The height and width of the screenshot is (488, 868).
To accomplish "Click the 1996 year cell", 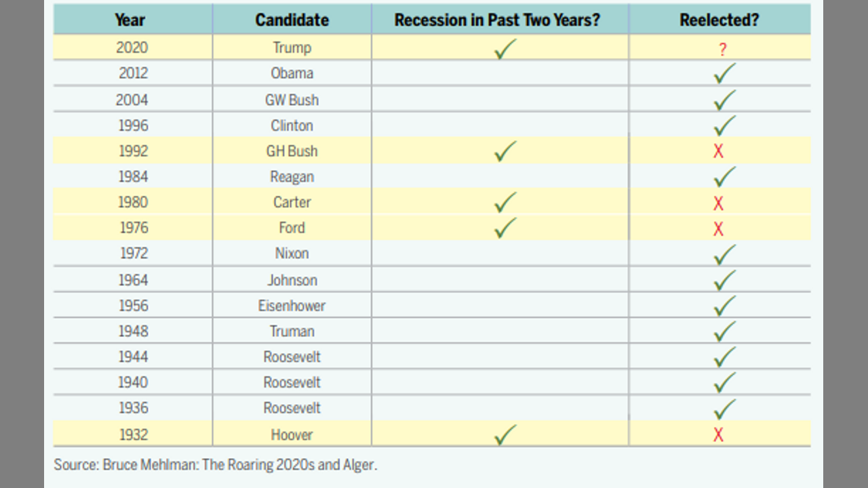I will [x=133, y=125].
